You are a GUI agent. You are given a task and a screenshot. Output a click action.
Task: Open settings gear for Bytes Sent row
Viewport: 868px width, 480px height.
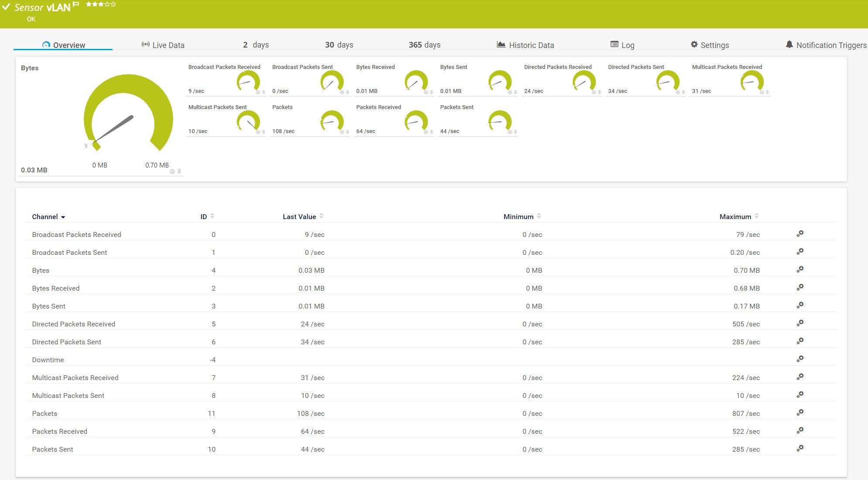point(800,305)
